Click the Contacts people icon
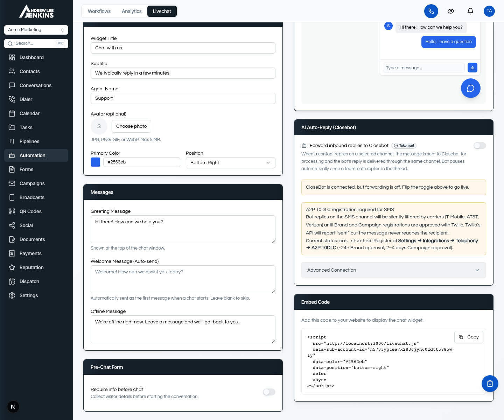 coord(12,71)
